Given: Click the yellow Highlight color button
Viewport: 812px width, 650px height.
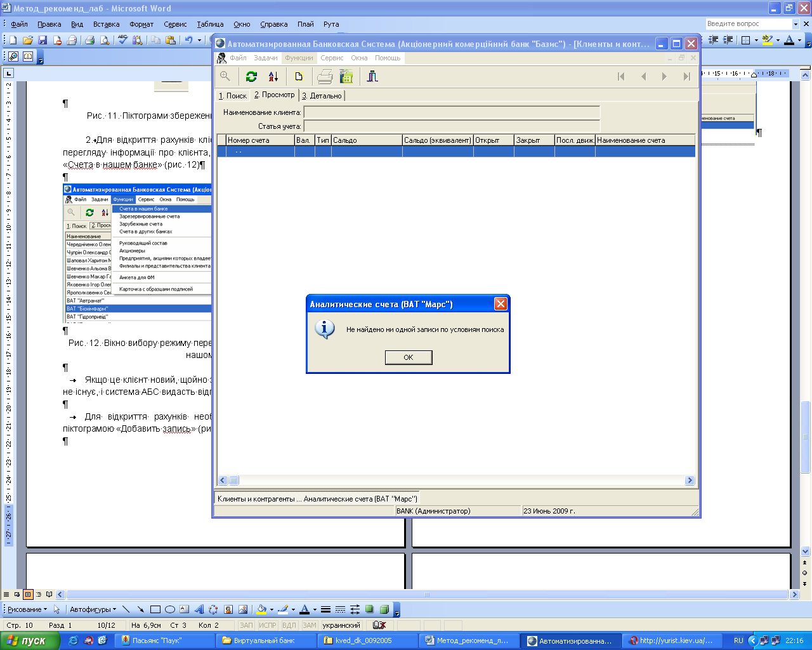Looking at the screenshot, I should point(767,40).
